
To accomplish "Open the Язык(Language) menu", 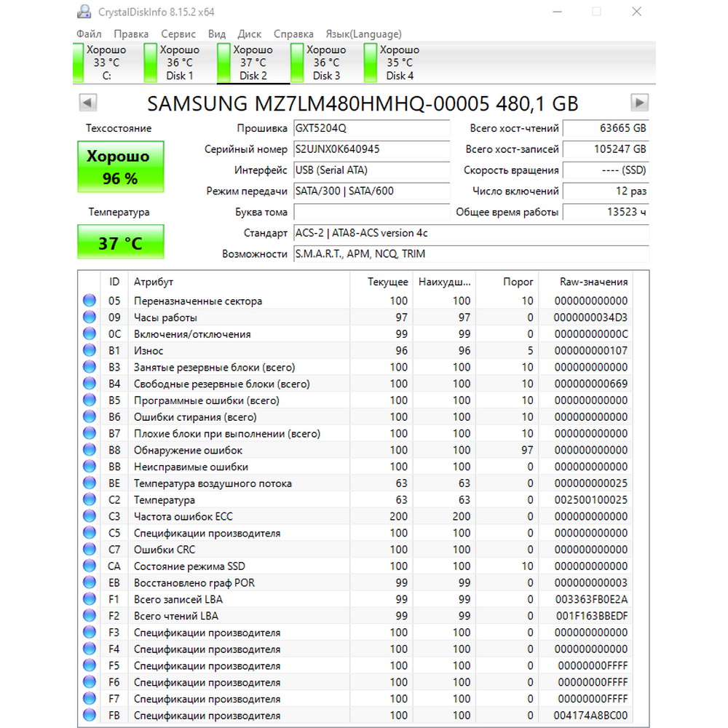I will pyautogui.click(x=363, y=34).
